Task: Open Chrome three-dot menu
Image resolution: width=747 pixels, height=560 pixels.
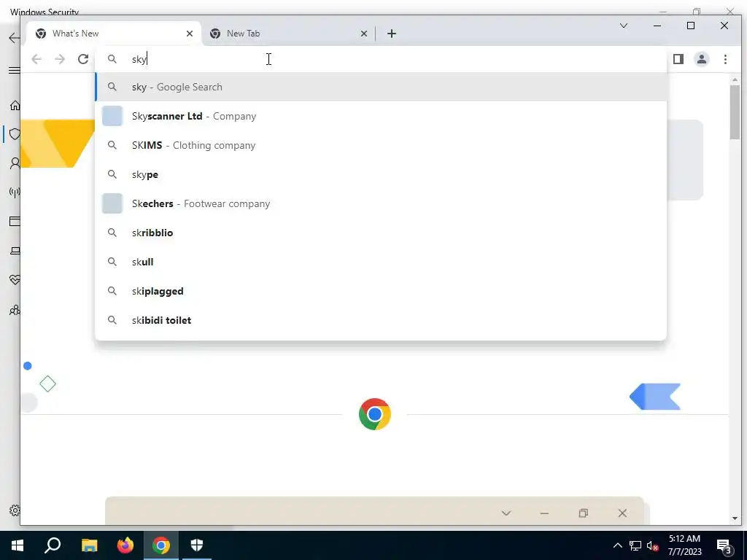Action: [x=726, y=59]
